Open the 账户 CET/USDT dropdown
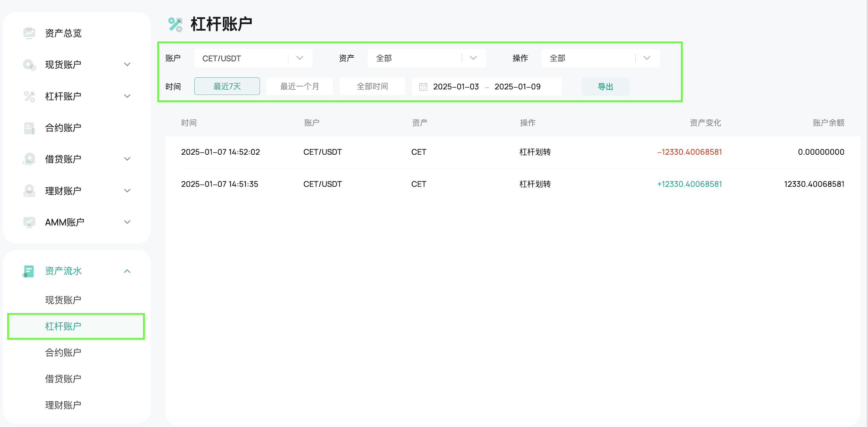The height and width of the screenshot is (427, 868). pyautogui.click(x=253, y=58)
